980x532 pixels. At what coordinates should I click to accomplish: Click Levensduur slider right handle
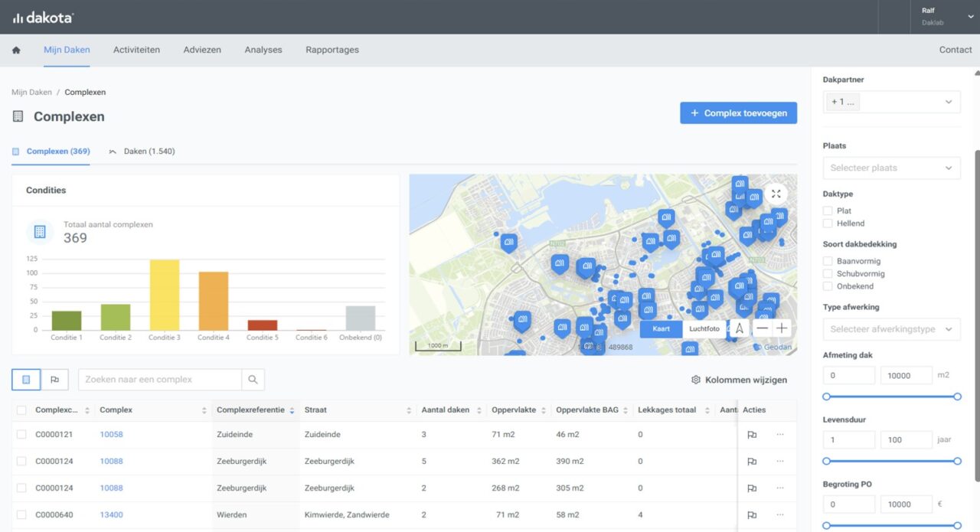click(x=957, y=461)
